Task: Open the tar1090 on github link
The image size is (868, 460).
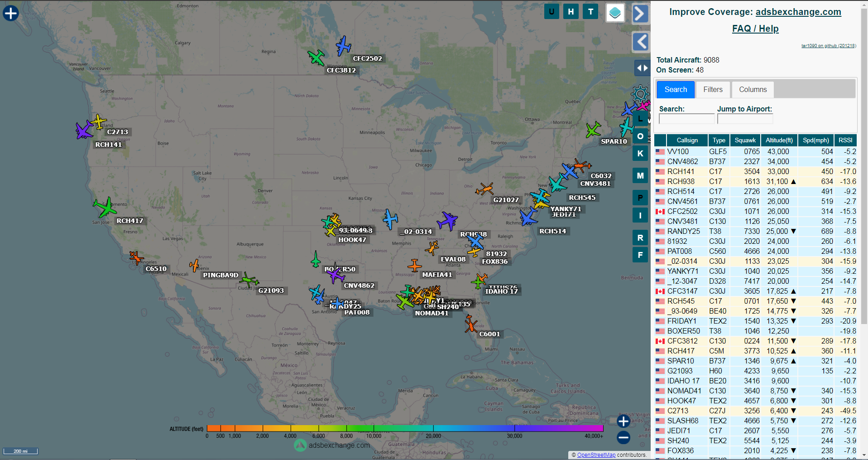Action: click(829, 46)
